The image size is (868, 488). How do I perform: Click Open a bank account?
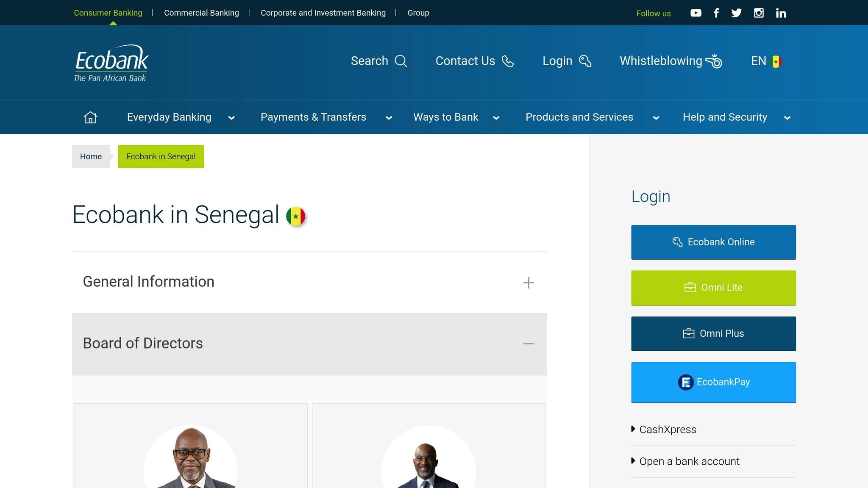point(689,461)
